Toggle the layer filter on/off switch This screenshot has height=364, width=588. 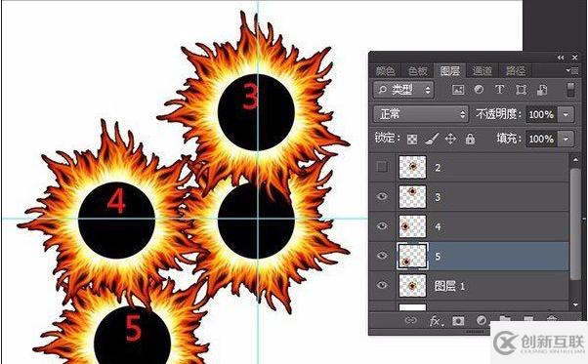pyautogui.click(x=570, y=90)
